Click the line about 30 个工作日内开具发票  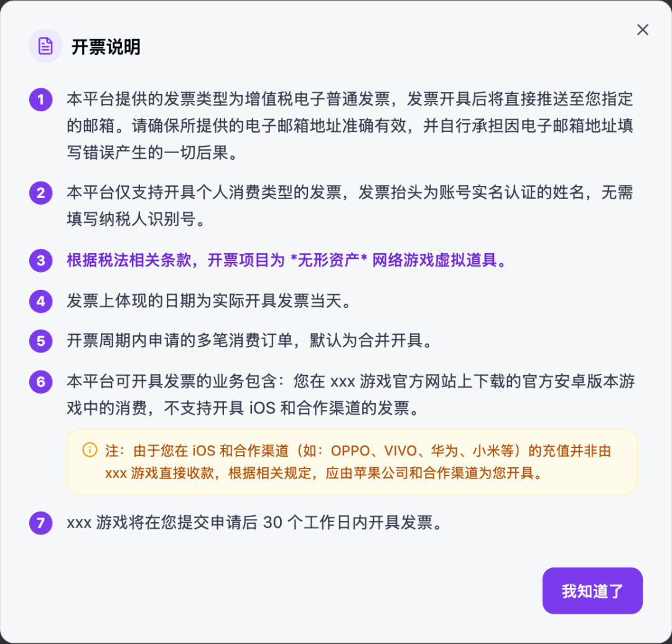pos(254,522)
